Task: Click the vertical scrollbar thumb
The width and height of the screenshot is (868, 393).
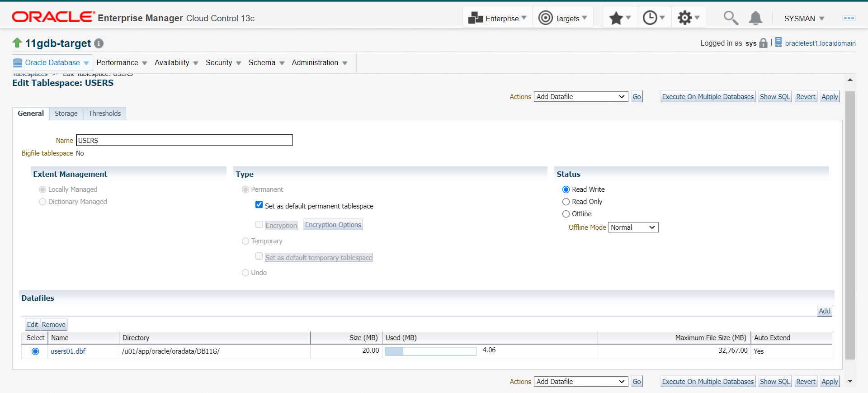Action: (x=850, y=225)
